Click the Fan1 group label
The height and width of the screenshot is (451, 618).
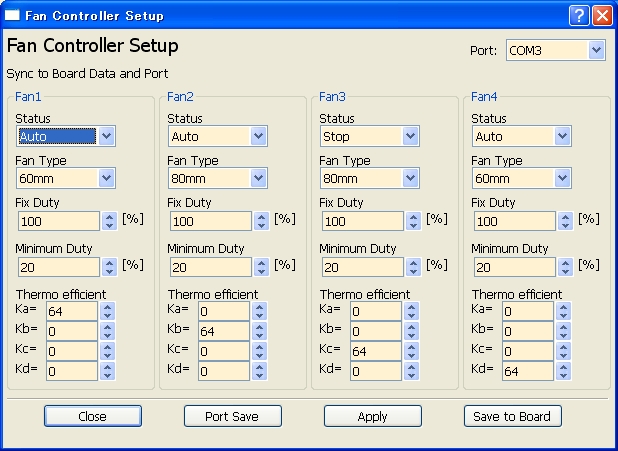pyautogui.click(x=28, y=97)
